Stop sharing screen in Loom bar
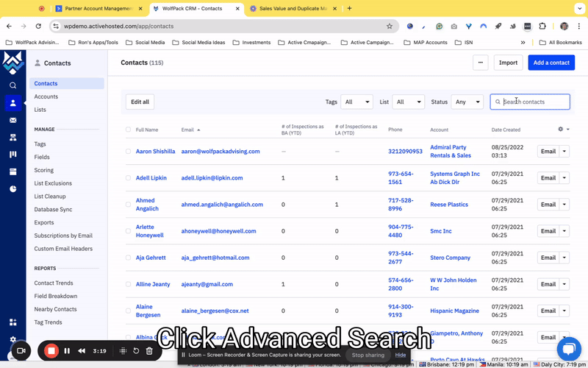The height and width of the screenshot is (368, 588). coord(368,355)
